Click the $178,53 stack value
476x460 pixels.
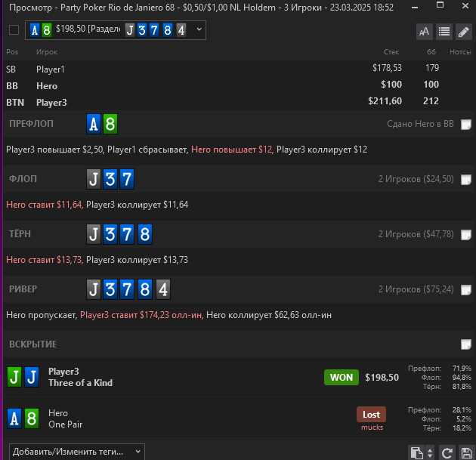(387, 68)
